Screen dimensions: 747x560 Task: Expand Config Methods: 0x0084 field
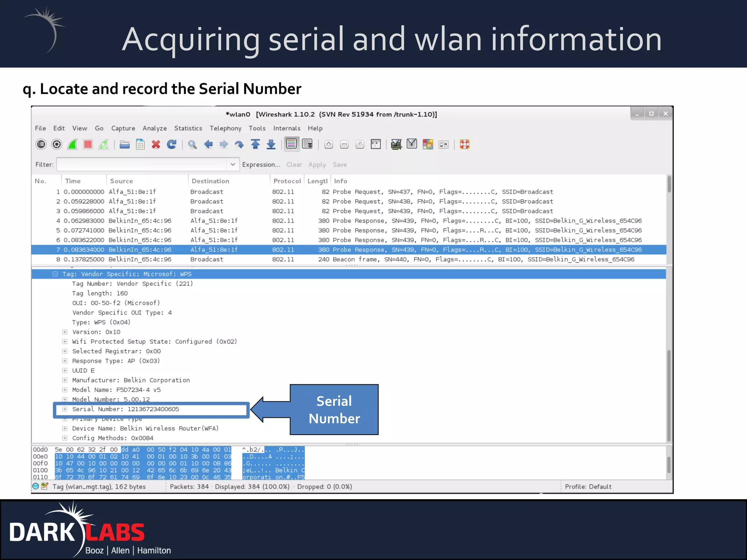(65, 438)
